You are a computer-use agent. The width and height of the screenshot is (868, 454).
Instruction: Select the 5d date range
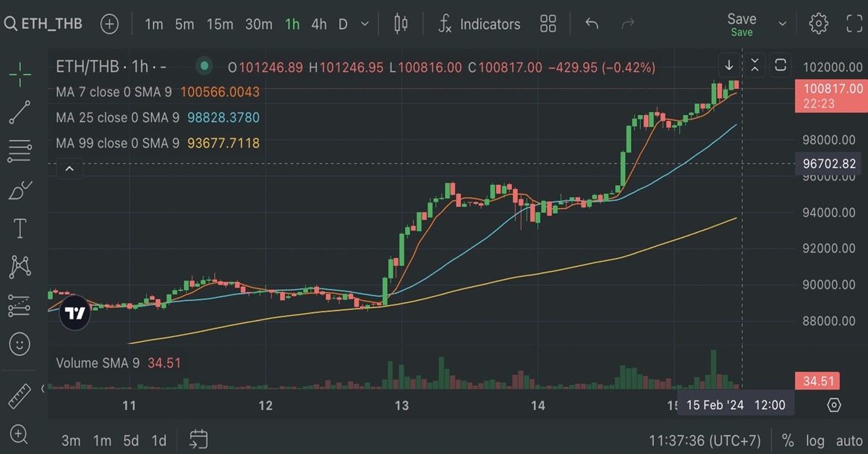131,440
